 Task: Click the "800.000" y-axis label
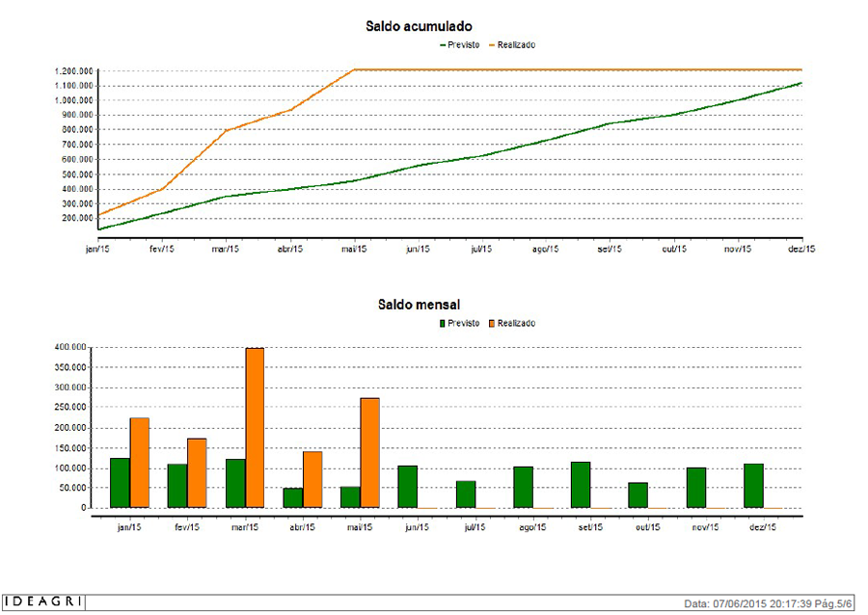(77, 130)
